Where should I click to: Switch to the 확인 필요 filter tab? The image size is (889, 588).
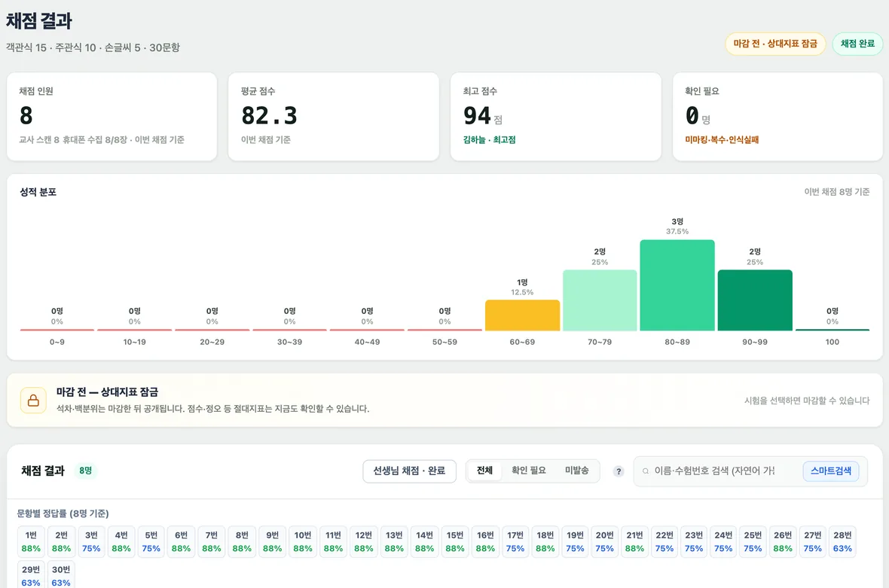(x=528, y=471)
